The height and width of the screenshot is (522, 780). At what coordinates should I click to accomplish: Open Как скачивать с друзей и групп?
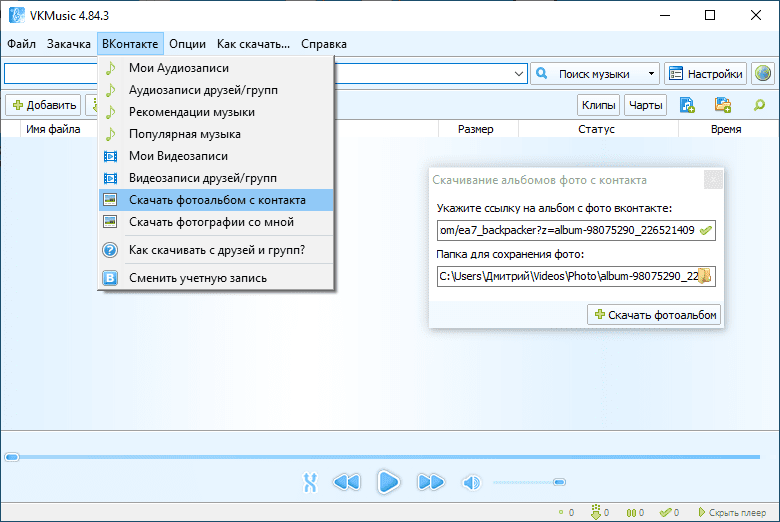(216, 250)
